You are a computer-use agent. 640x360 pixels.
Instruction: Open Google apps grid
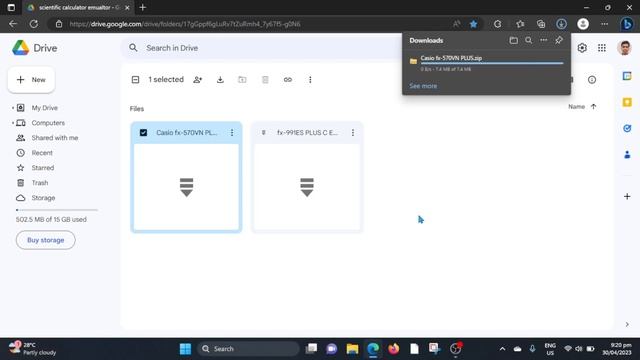point(602,48)
